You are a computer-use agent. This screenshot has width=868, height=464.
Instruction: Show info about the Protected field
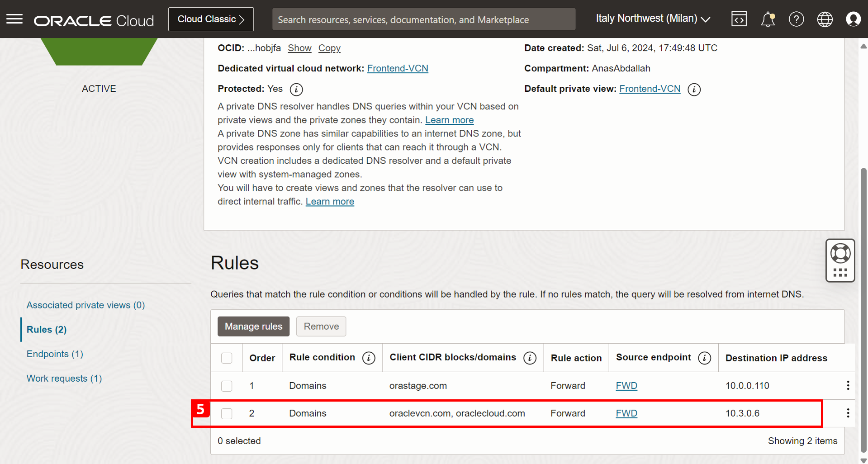tap(296, 89)
